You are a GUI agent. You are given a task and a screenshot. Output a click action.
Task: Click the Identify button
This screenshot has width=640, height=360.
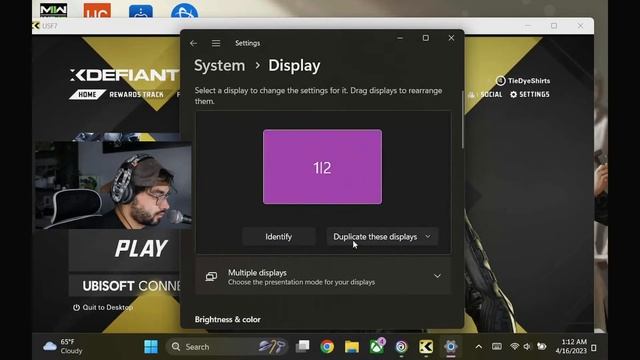tap(278, 237)
